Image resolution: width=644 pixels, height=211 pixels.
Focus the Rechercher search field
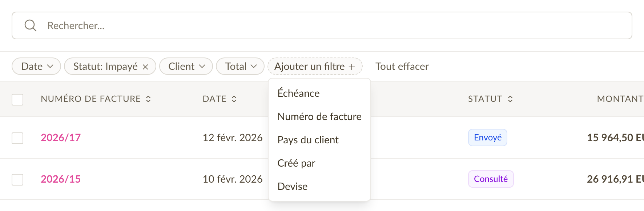(x=322, y=25)
